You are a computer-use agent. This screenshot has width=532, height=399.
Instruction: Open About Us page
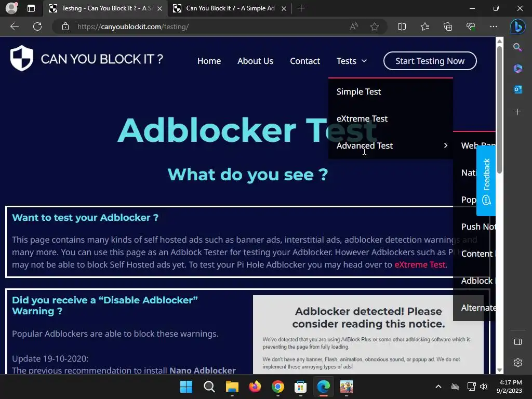(255, 61)
